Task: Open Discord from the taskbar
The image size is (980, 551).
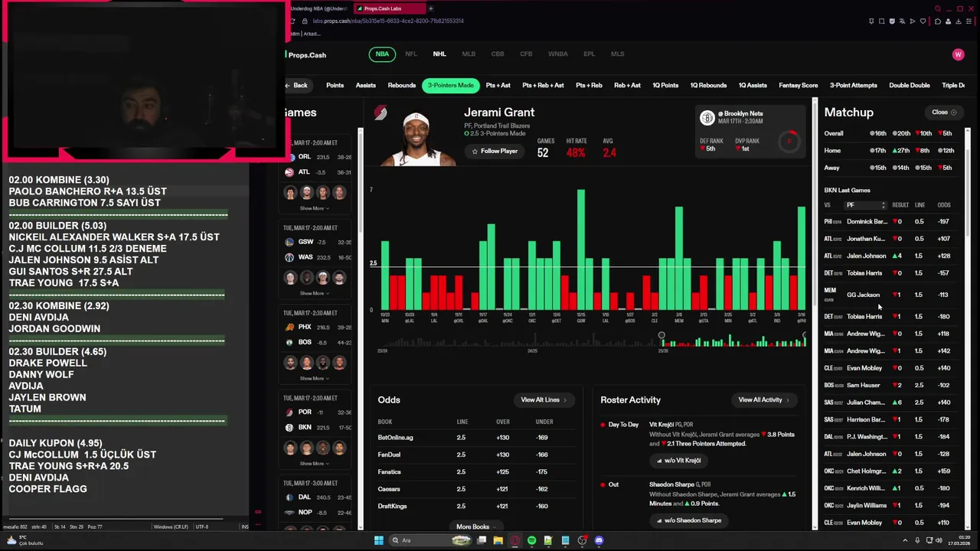Action: coord(599,540)
